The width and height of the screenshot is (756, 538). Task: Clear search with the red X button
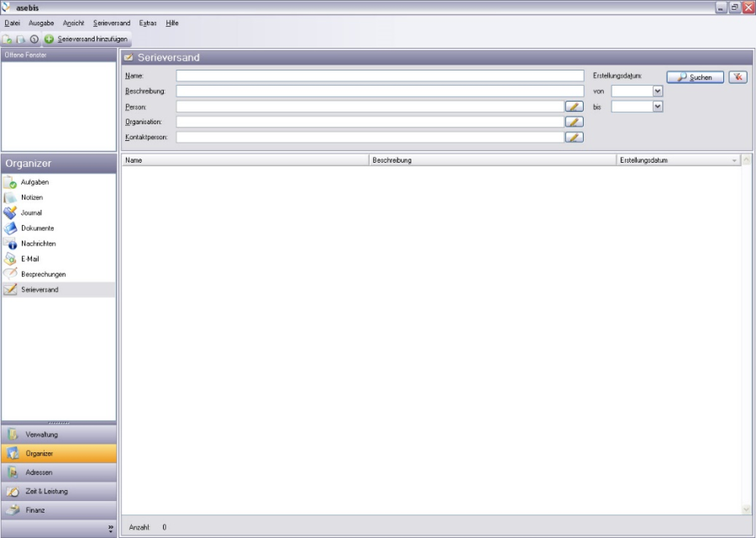click(x=738, y=77)
